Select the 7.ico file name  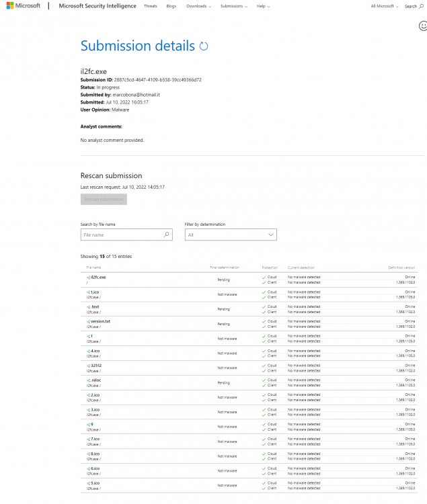(x=95, y=439)
